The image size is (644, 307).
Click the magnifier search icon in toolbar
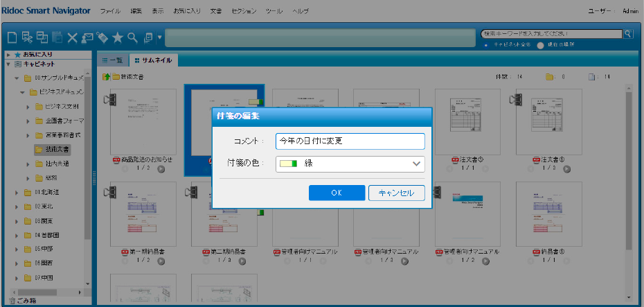click(x=132, y=37)
